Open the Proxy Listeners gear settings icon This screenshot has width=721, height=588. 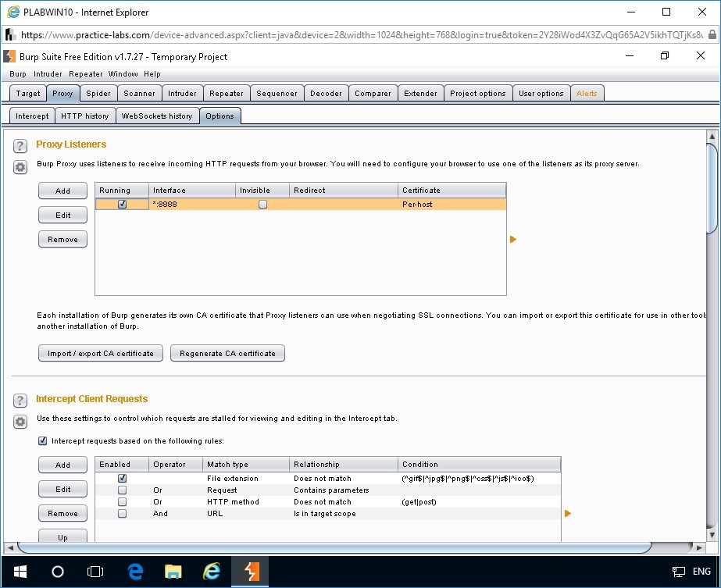tap(20, 166)
